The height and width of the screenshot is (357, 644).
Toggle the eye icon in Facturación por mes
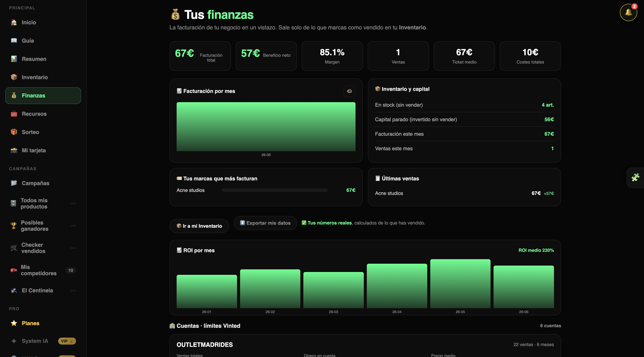(349, 91)
